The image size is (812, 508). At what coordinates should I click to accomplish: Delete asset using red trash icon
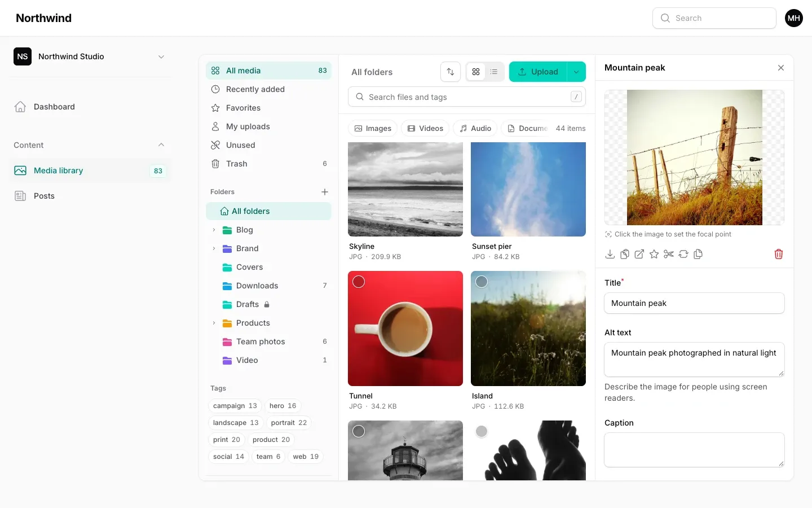click(x=779, y=254)
